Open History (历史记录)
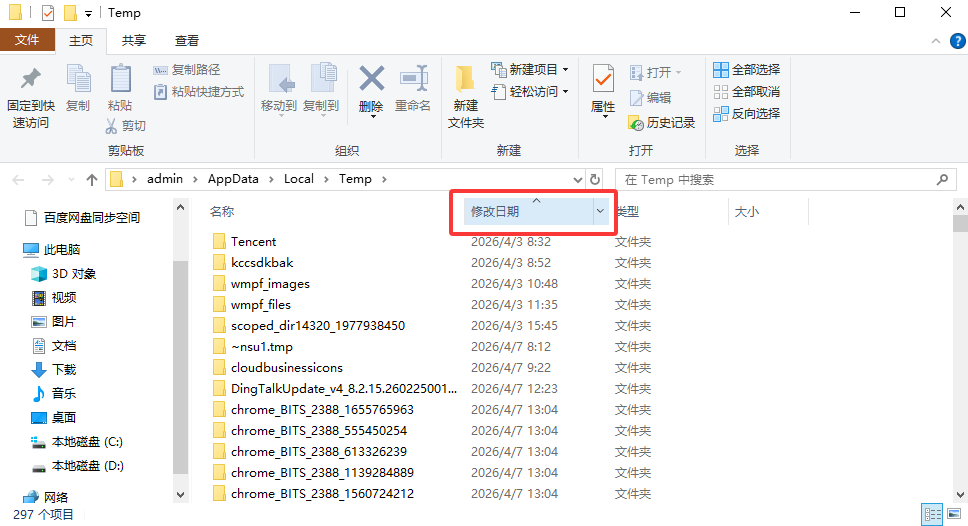This screenshot has height=526, width=968. point(662,123)
